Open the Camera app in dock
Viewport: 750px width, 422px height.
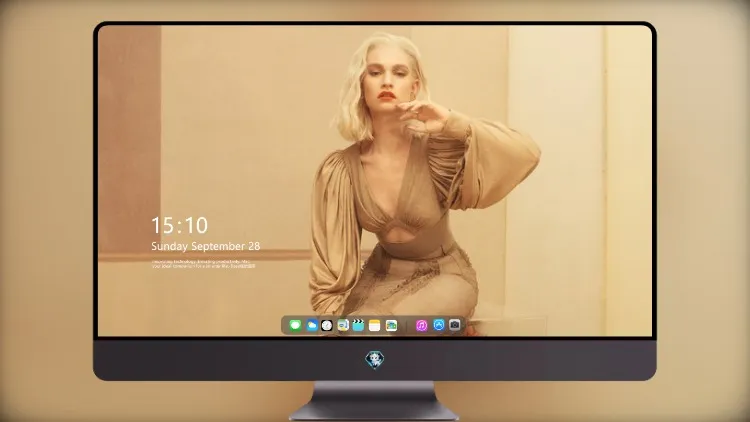click(x=455, y=325)
